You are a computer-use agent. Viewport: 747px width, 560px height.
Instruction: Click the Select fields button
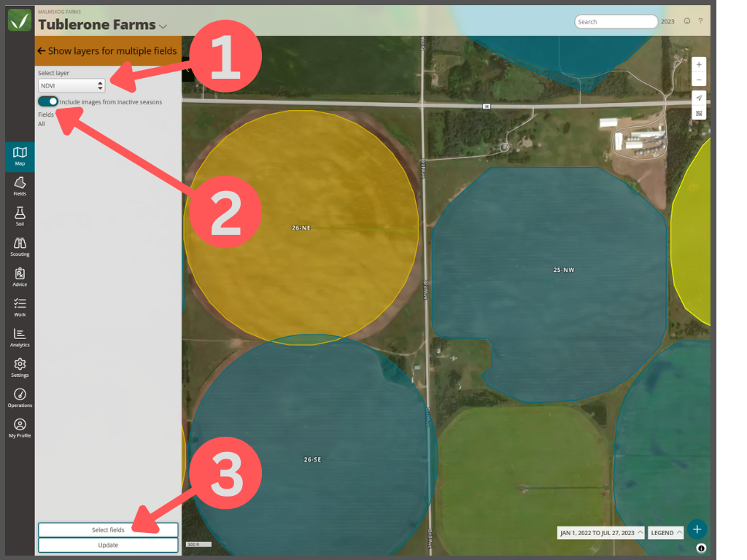point(107,529)
